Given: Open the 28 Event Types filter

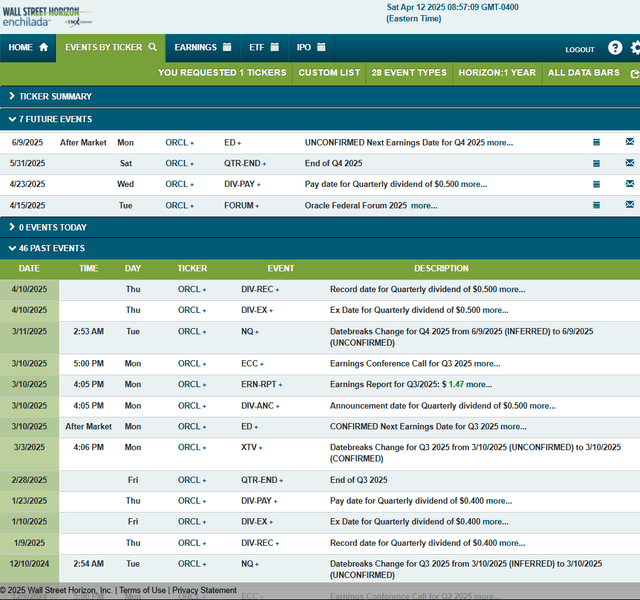Looking at the screenshot, I should [x=409, y=73].
